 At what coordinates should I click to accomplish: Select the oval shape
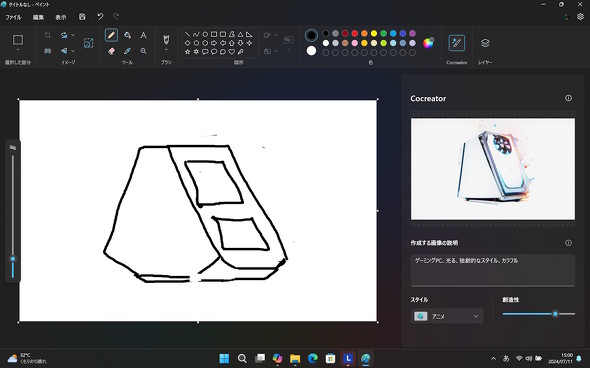(x=205, y=34)
